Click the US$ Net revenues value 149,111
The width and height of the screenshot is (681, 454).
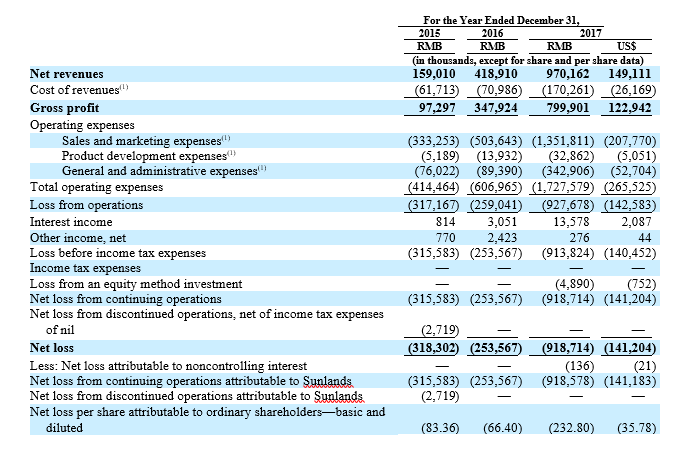(x=630, y=74)
